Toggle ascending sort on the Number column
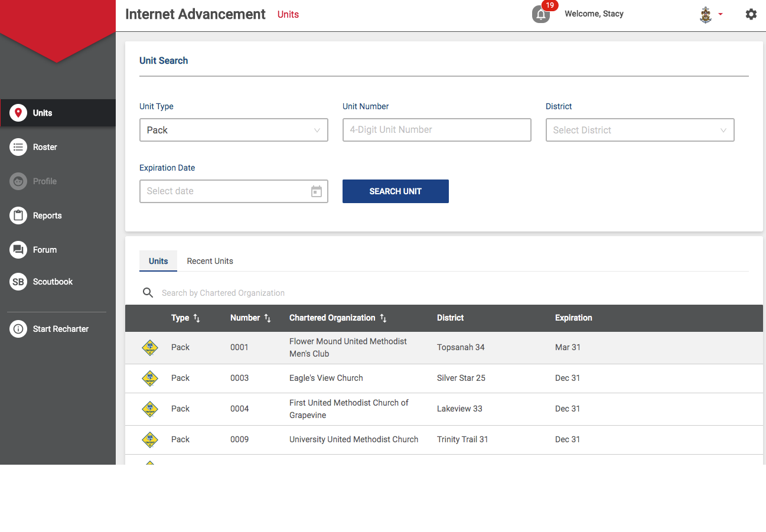This screenshot has width=766, height=532. 268,318
